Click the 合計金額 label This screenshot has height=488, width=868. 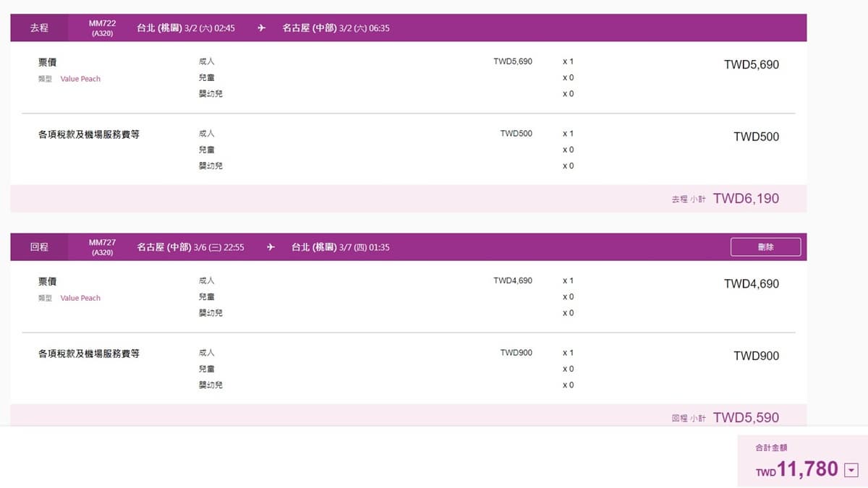pos(771,448)
